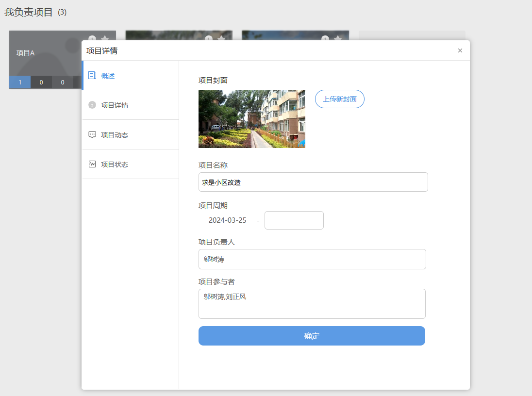Click the star icon on the third project card
This screenshot has height=396, width=532.
point(338,38)
